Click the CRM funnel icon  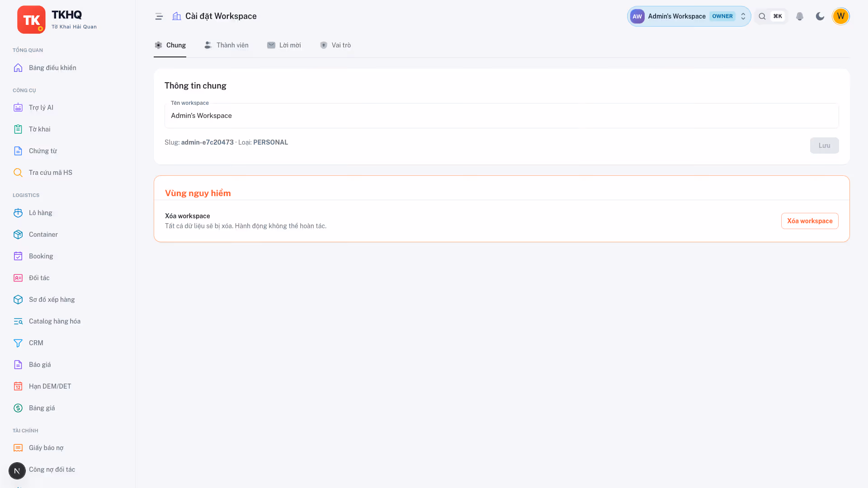click(x=18, y=343)
